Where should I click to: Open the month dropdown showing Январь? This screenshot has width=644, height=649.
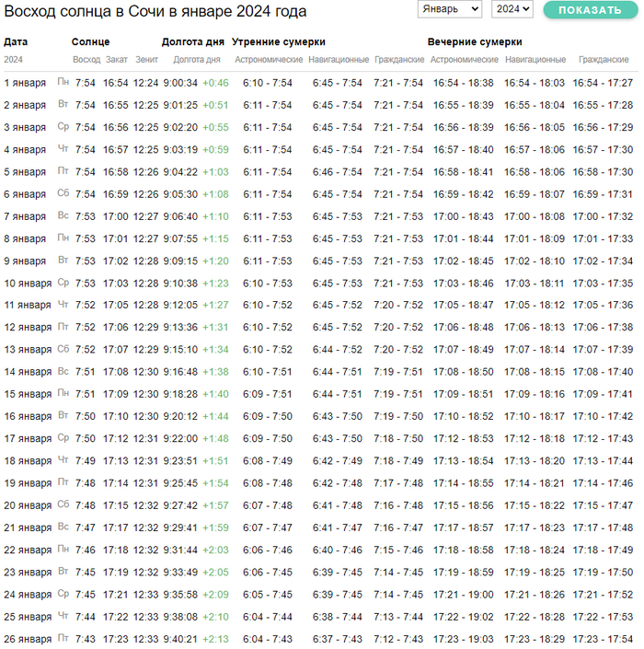pyautogui.click(x=450, y=9)
